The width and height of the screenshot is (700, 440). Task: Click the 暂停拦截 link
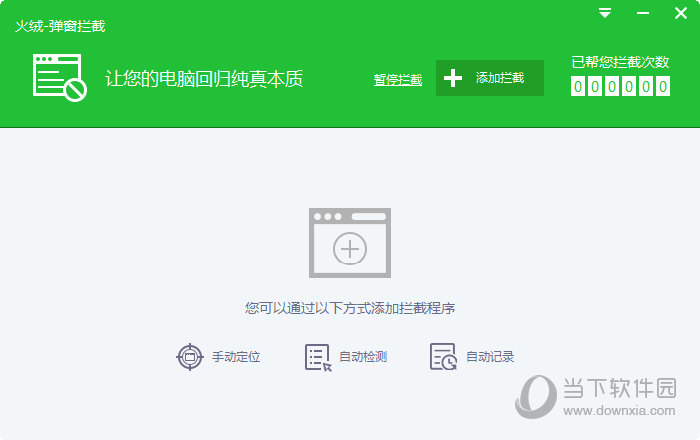coord(398,79)
